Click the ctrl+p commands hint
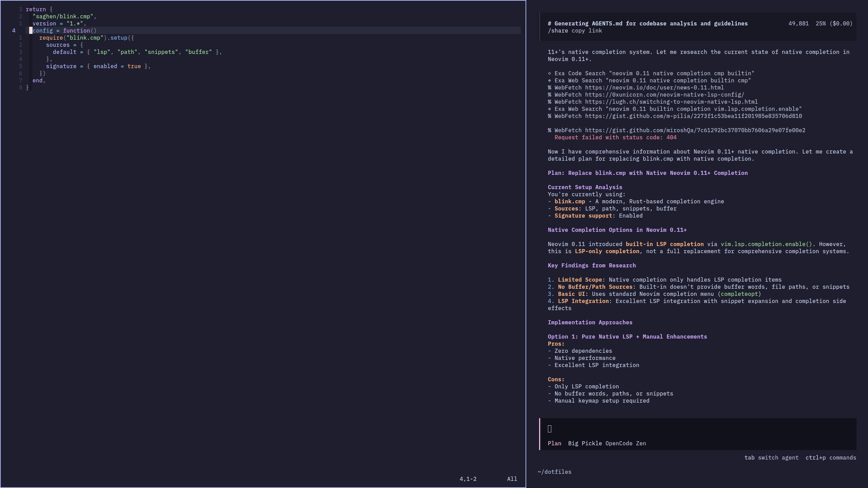Screen dimensions: 868x488 tap(831, 458)
